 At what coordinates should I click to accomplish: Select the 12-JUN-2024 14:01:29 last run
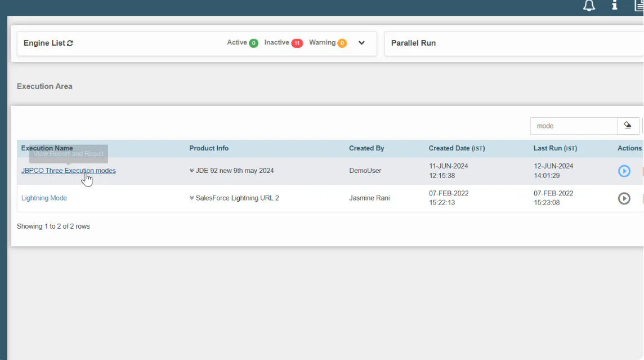(553, 171)
